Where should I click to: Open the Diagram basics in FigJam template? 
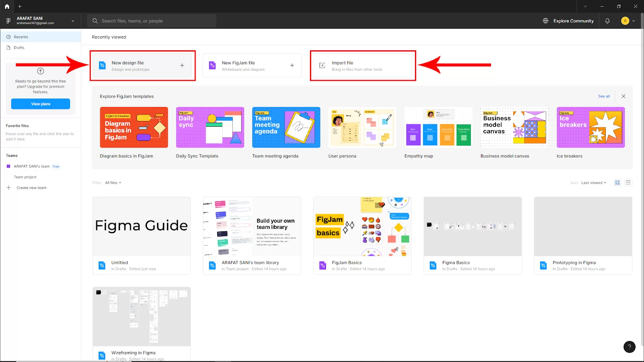click(134, 127)
